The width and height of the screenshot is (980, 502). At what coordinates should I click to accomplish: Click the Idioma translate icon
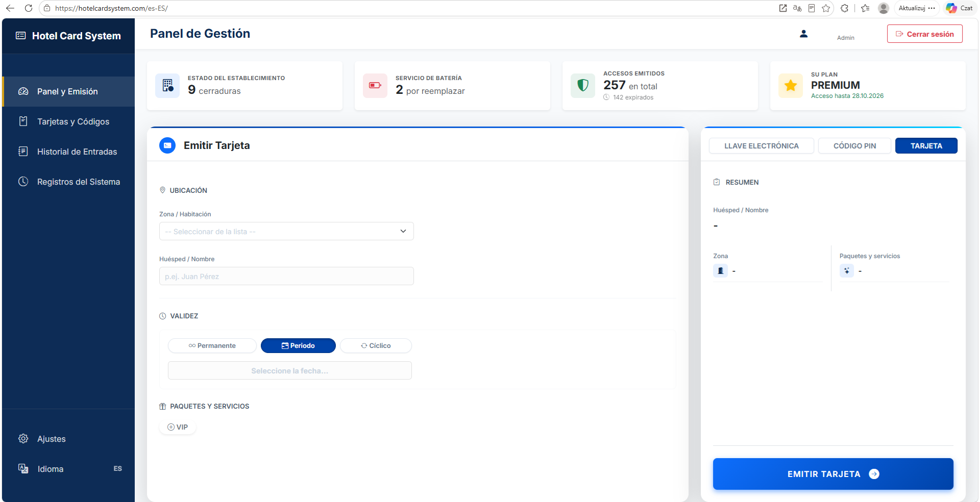tap(23, 469)
